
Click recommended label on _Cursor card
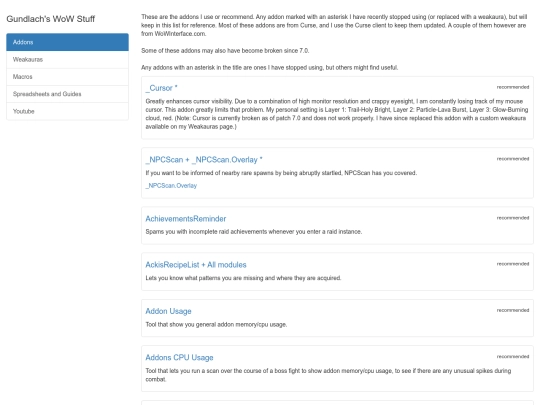(513, 87)
